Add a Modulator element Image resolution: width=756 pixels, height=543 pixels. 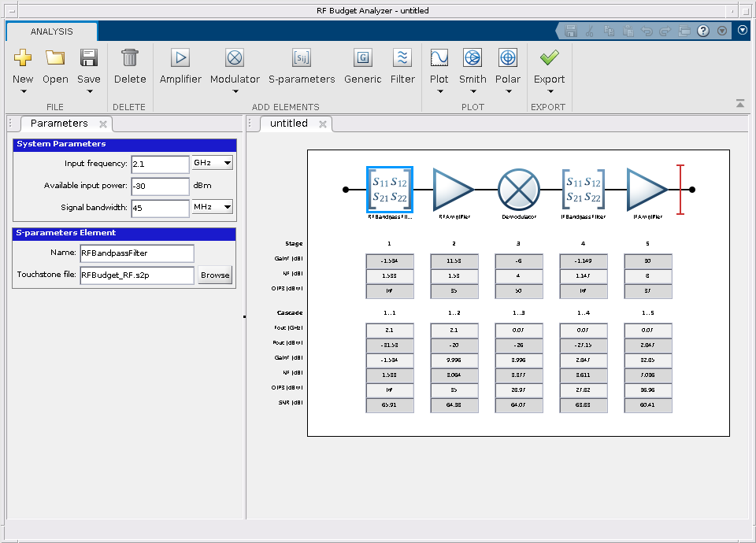pyautogui.click(x=235, y=58)
